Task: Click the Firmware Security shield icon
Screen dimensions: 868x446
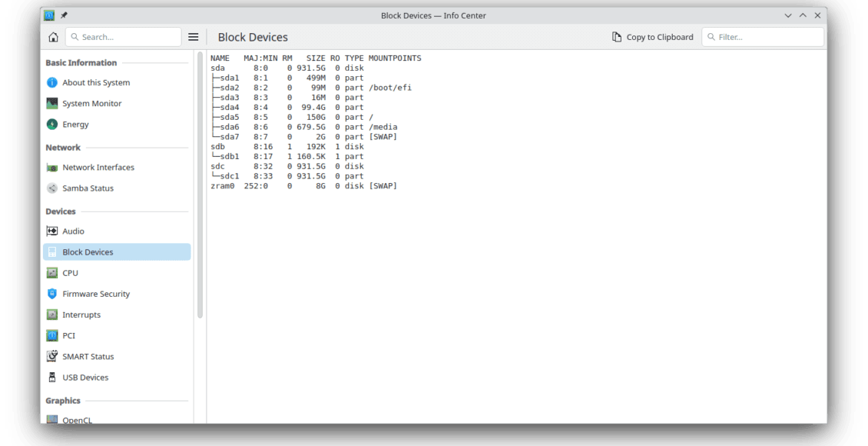Action: (x=52, y=294)
